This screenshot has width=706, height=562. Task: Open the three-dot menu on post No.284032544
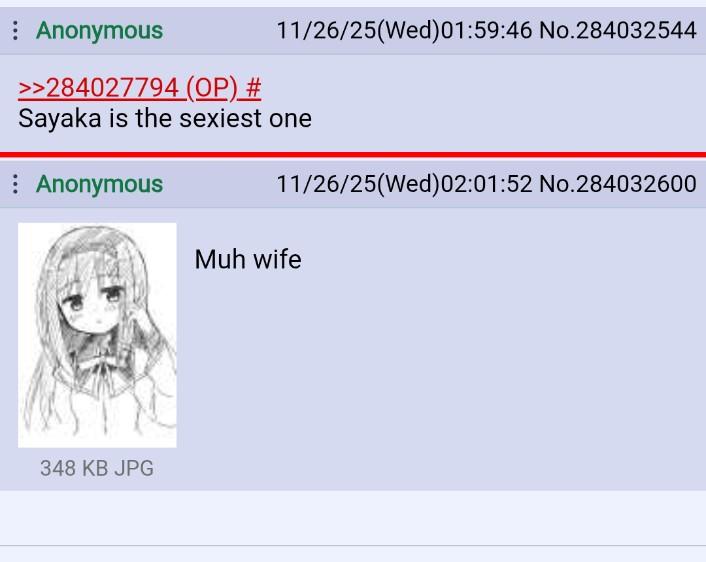click(15, 31)
